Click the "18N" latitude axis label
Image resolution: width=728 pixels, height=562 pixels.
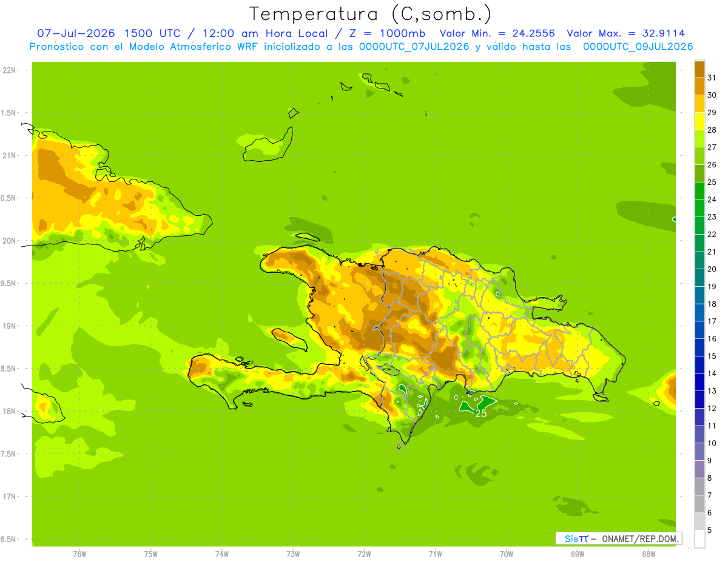click(x=9, y=411)
